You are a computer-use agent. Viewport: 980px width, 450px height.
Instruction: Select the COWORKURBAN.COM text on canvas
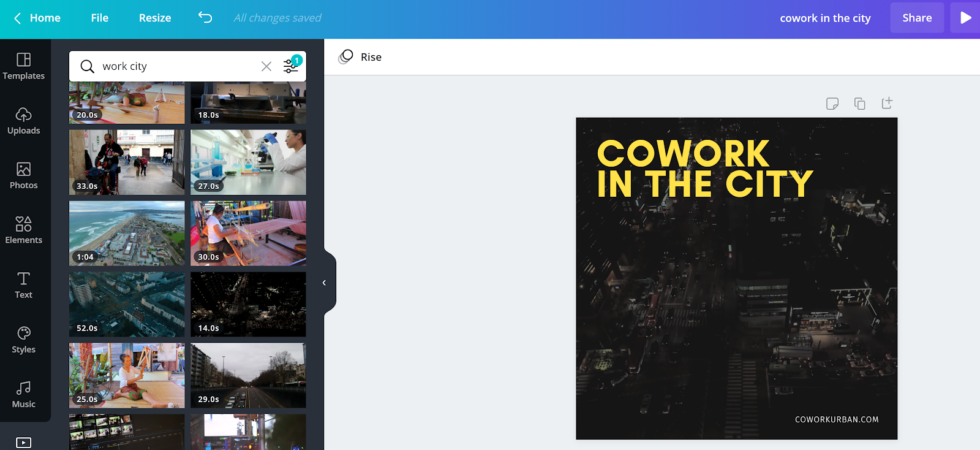837,420
